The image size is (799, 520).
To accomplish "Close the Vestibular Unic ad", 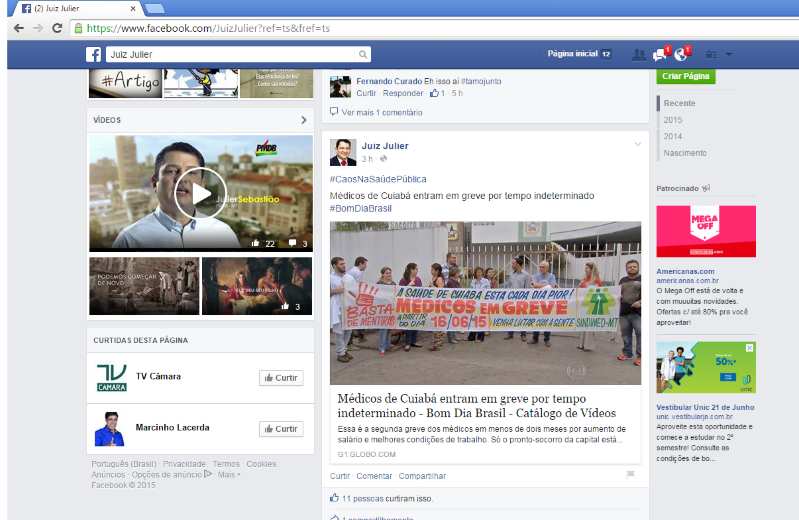I will 750,348.
